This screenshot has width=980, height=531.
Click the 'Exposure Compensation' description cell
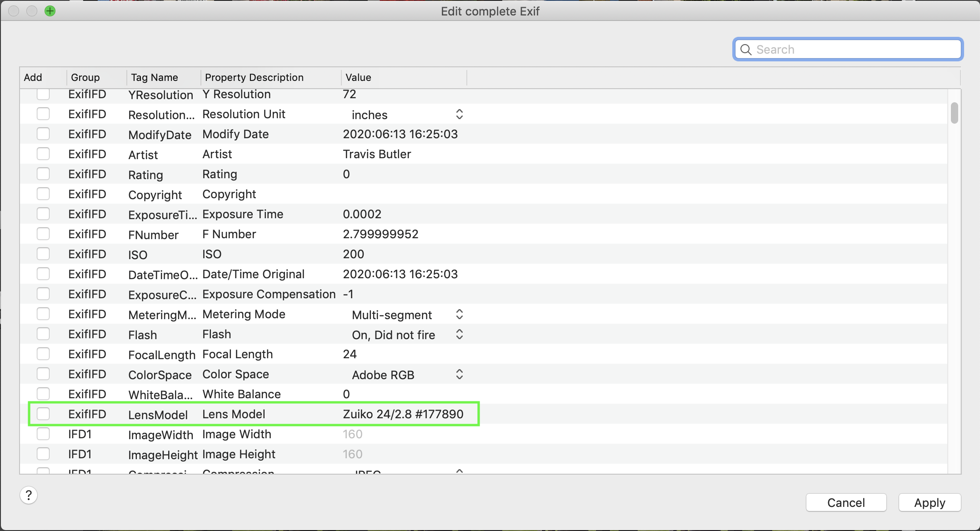[x=269, y=294]
